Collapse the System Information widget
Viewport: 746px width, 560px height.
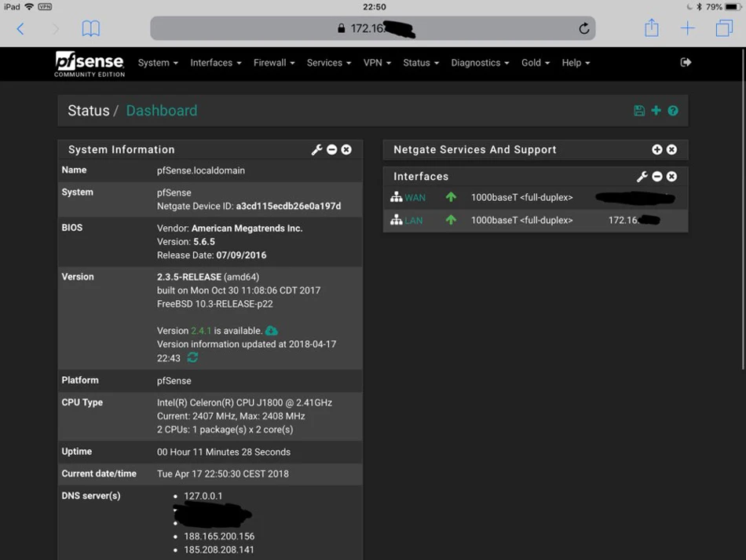(x=331, y=150)
